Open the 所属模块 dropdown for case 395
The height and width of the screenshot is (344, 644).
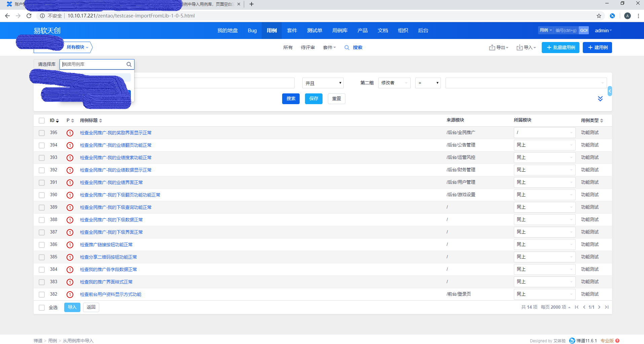(x=545, y=133)
